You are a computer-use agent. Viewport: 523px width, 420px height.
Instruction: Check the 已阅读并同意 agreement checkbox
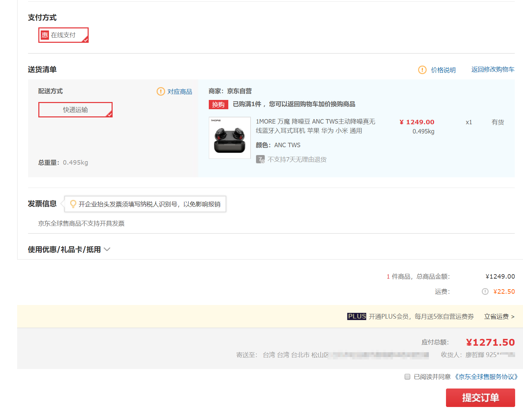tap(407, 377)
